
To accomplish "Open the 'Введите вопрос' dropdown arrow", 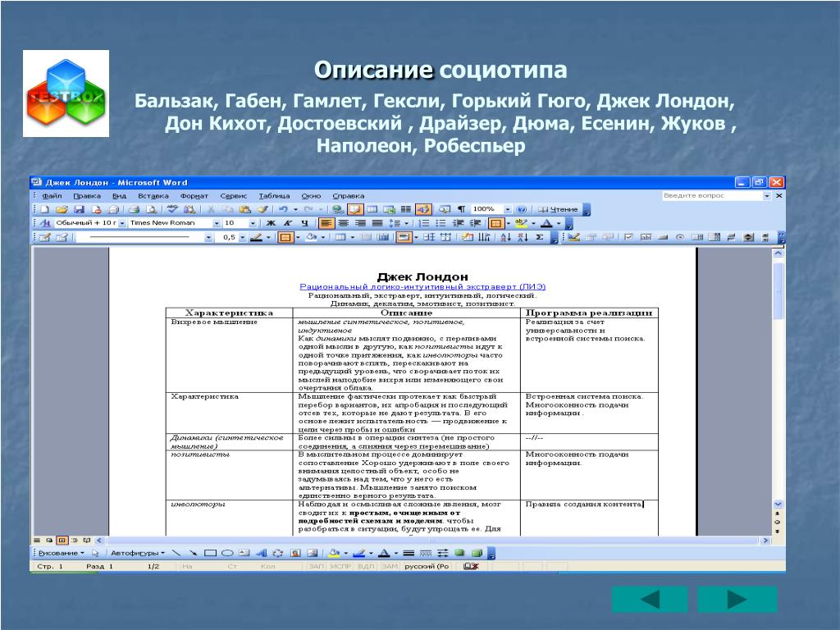I will coord(767,196).
